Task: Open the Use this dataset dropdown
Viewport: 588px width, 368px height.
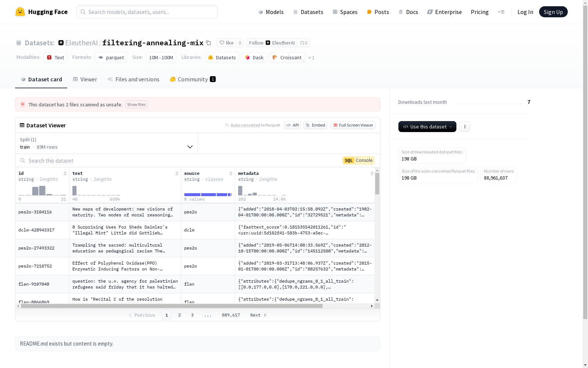Action: [x=427, y=127]
